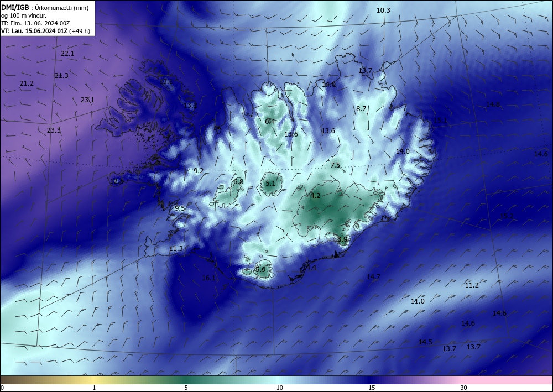Click the 12.5 value off the west coast
Screen dimensions: 553x392
117,181
